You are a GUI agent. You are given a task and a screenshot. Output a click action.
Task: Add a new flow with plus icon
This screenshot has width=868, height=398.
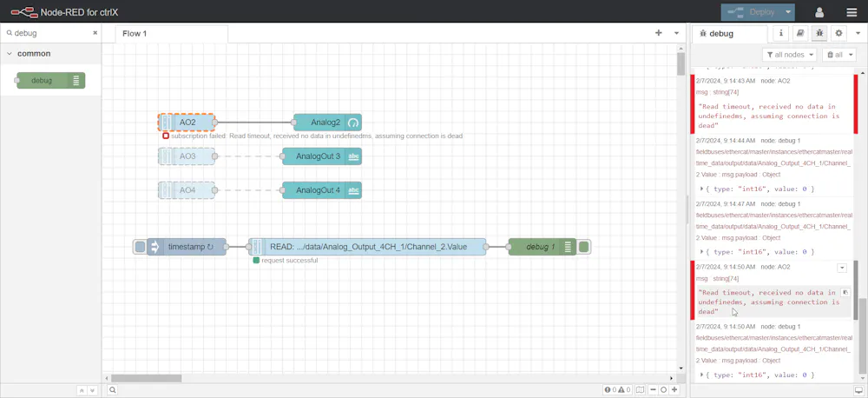pos(659,33)
